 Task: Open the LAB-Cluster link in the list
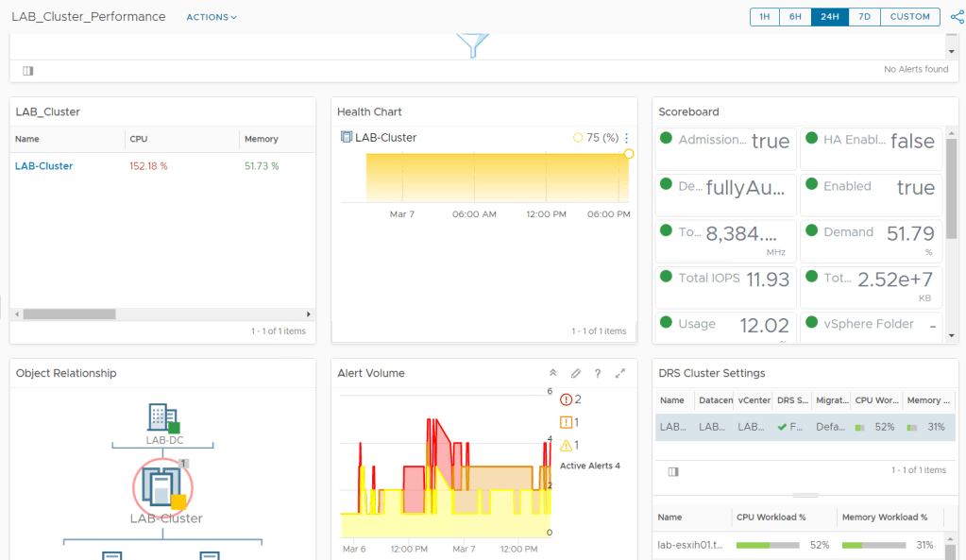tap(43, 166)
